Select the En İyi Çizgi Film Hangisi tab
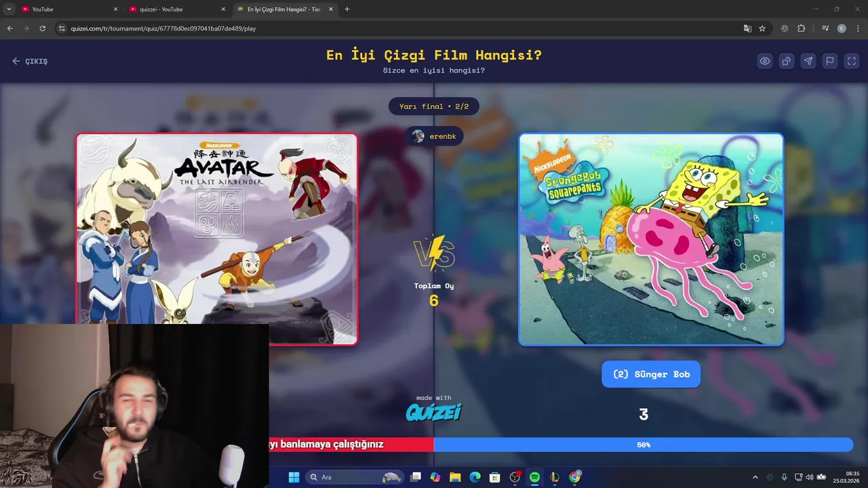 (285, 9)
